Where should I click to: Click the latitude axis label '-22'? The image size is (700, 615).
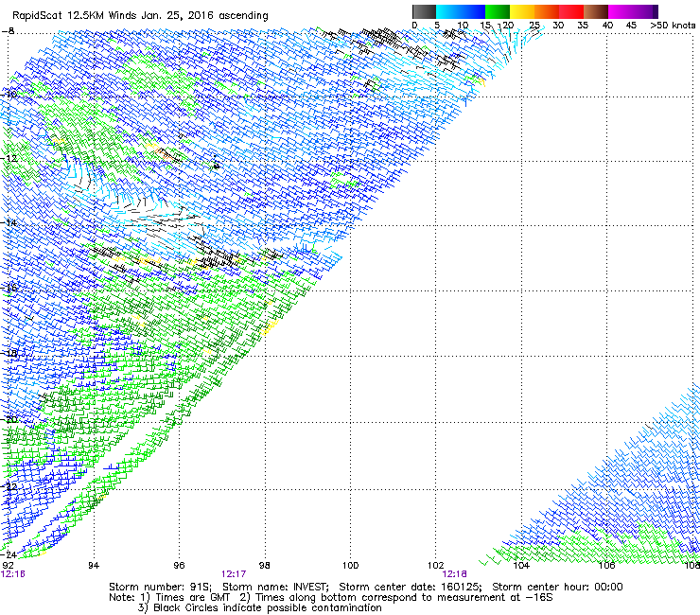pyautogui.click(x=9, y=487)
